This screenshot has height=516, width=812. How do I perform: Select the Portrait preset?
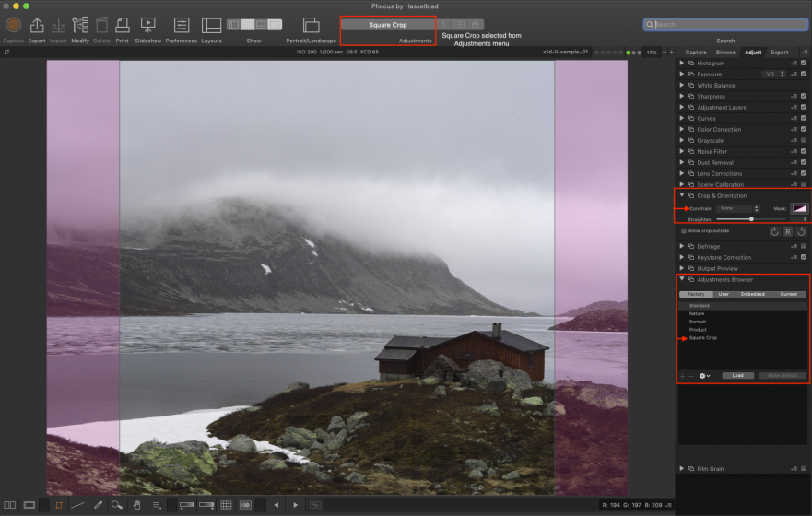(x=697, y=322)
